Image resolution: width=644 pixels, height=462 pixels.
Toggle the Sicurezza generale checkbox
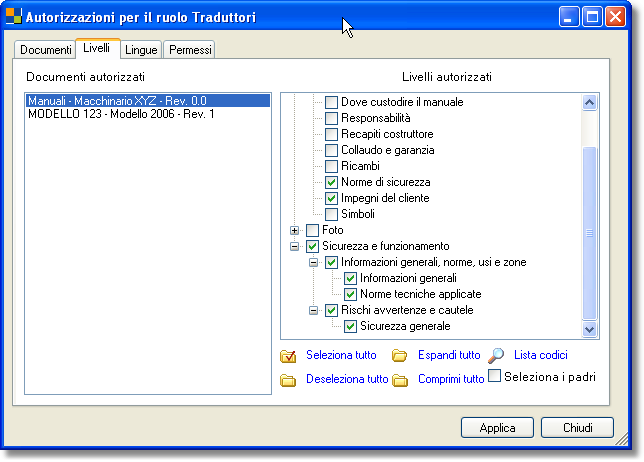coord(351,326)
